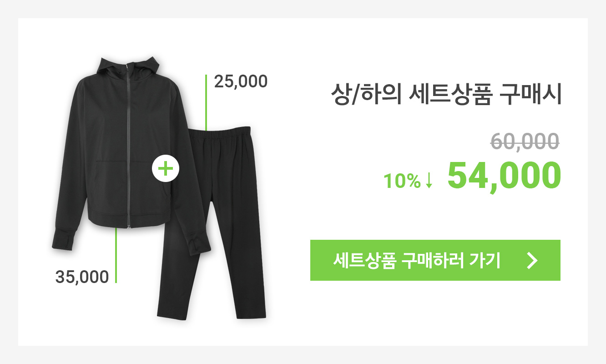The height and width of the screenshot is (364, 606).
Task: Click the 세트상품 구매하러 가기 button
Action: [435, 260]
